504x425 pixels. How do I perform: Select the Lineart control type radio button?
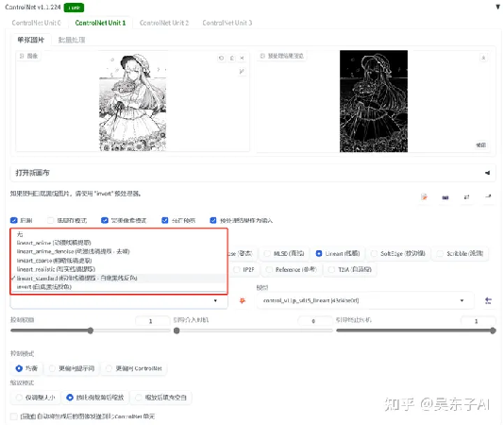(x=318, y=253)
